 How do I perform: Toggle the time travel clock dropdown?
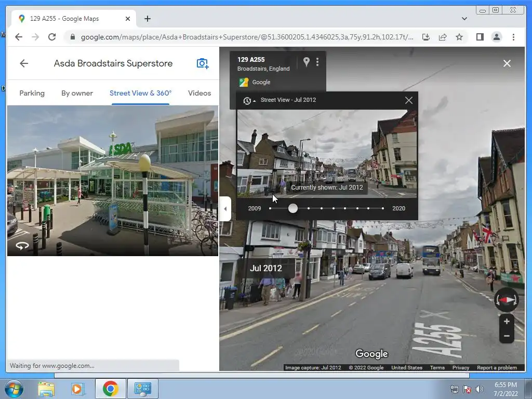tap(249, 100)
